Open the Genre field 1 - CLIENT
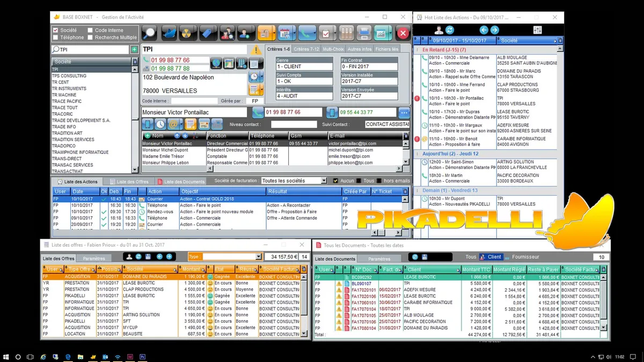This screenshot has height=362, width=644. click(x=304, y=67)
